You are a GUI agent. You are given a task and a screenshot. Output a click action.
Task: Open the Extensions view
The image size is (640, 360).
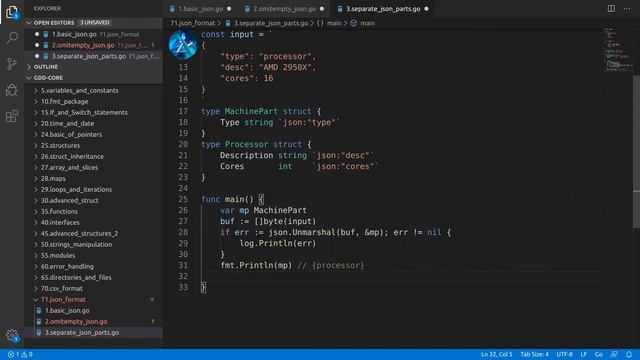coord(12,116)
